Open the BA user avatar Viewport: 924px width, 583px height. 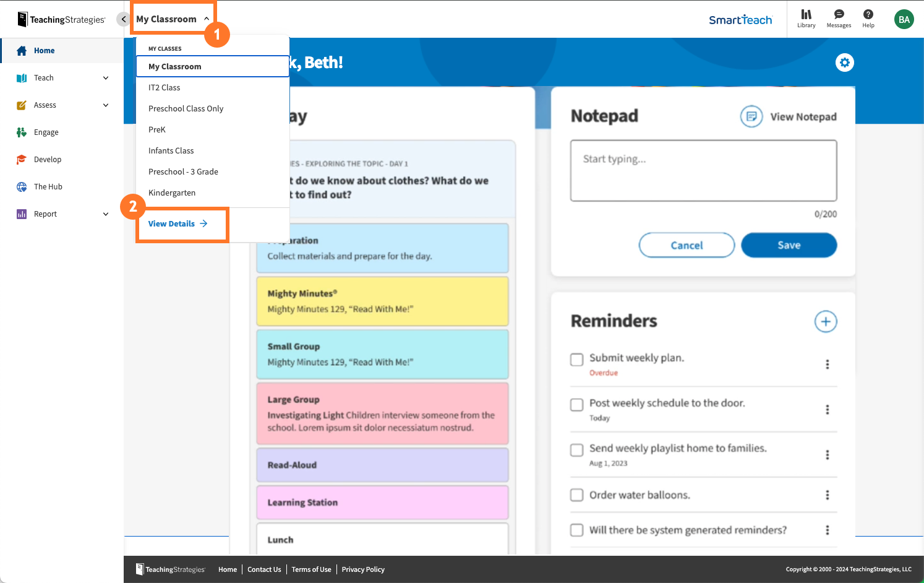(904, 19)
